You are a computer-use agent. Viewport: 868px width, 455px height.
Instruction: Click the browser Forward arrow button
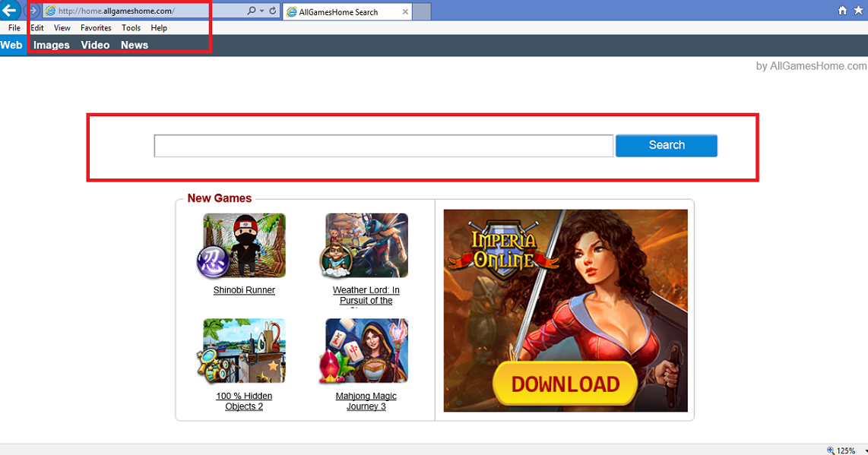coord(33,11)
